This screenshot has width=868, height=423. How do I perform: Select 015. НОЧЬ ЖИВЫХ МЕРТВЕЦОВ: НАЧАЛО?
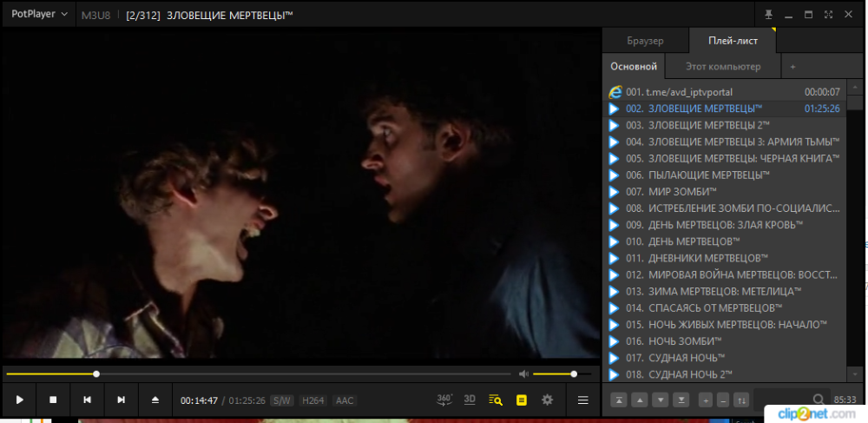click(724, 324)
